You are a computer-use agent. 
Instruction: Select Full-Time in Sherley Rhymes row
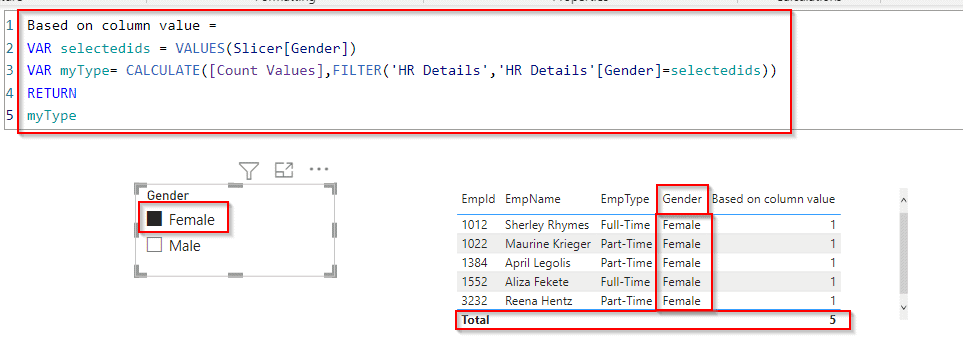click(625, 225)
